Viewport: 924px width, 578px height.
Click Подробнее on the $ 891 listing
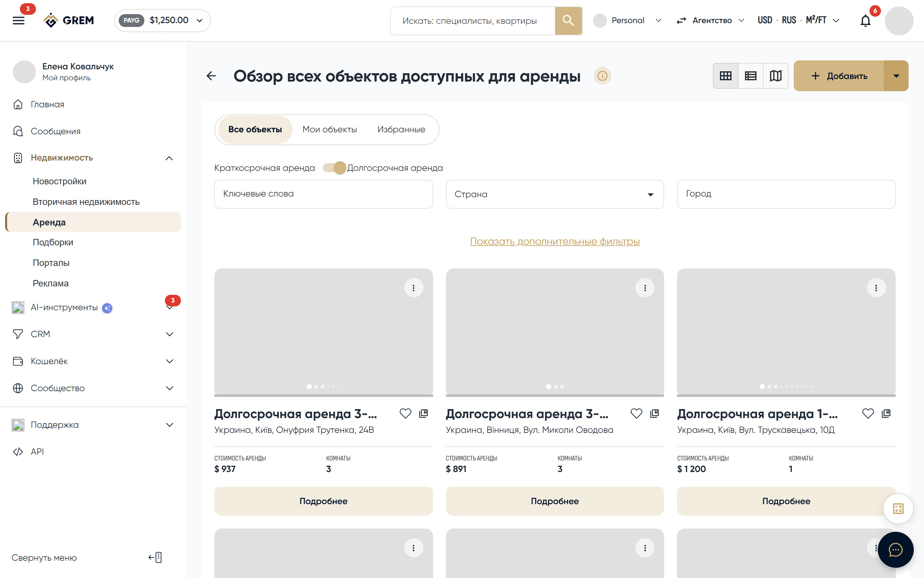click(555, 501)
